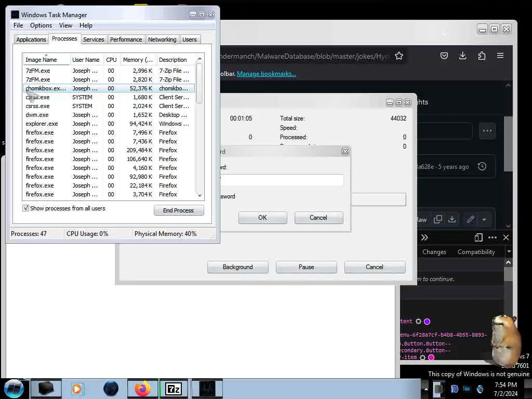This screenshot has width=532, height=399.
Task: Click Pause button in 7-Zip progress
Action: tap(307, 267)
